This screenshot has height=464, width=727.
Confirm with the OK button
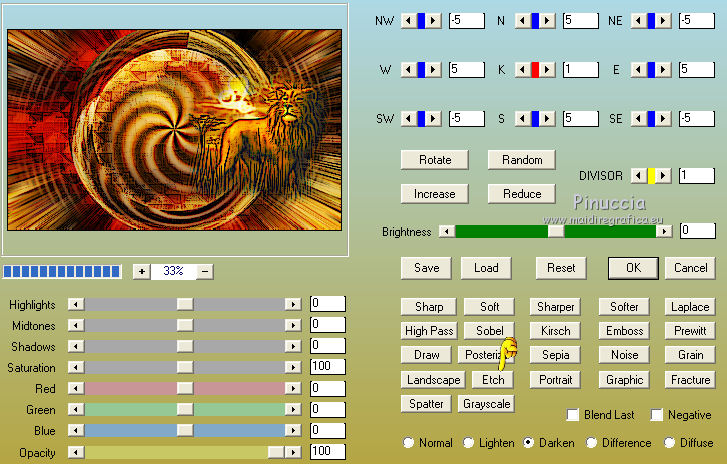coord(633,268)
